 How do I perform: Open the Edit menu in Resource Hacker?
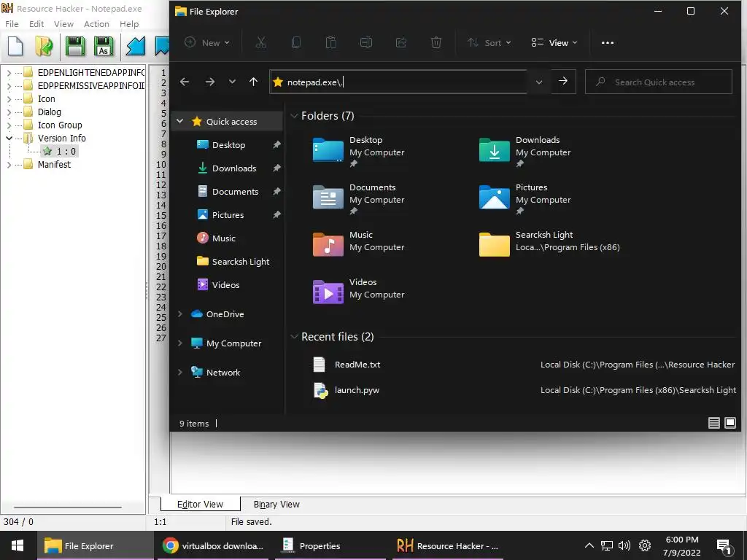coord(36,24)
